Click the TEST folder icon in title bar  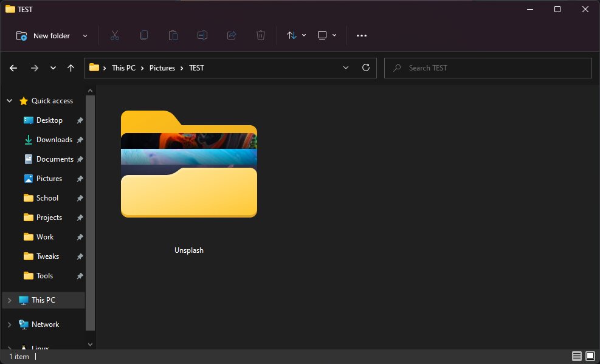point(10,9)
